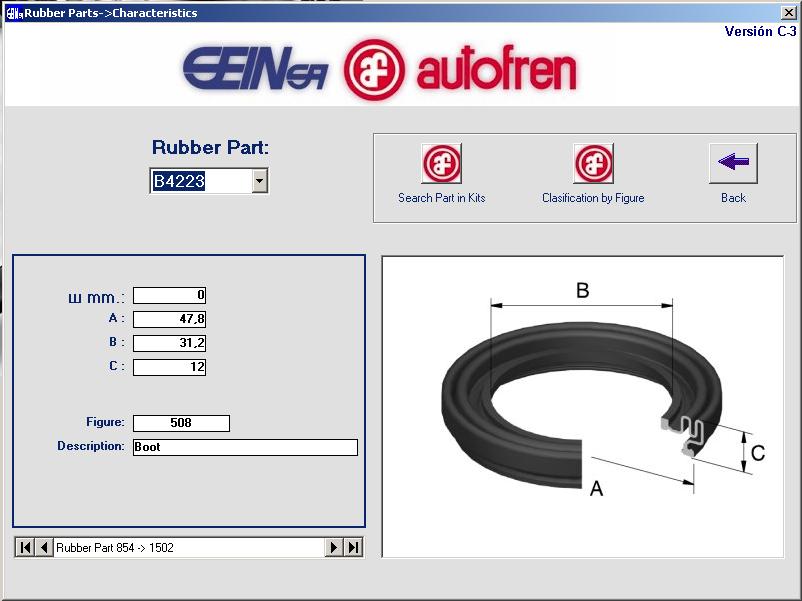Click the Seinsa autofren logo banner
The height and width of the screenshot is (601, 802).
[380, 69]
